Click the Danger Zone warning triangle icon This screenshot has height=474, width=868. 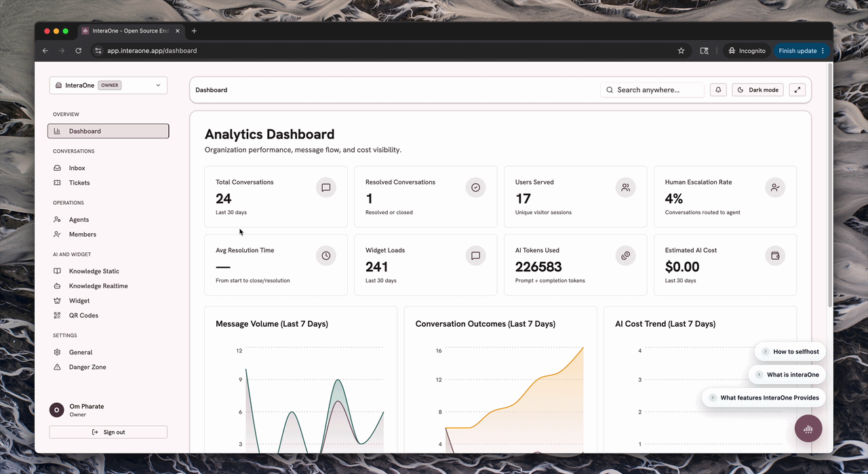point(57,367)
